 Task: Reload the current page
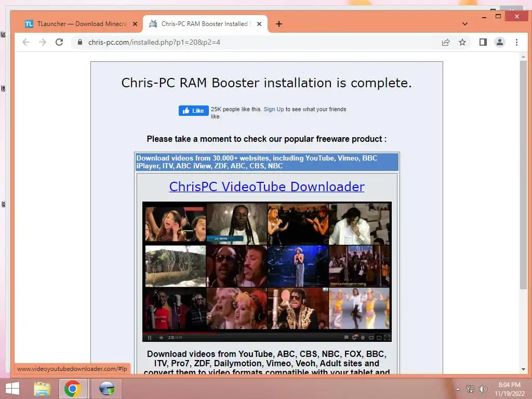click(59, 42)
